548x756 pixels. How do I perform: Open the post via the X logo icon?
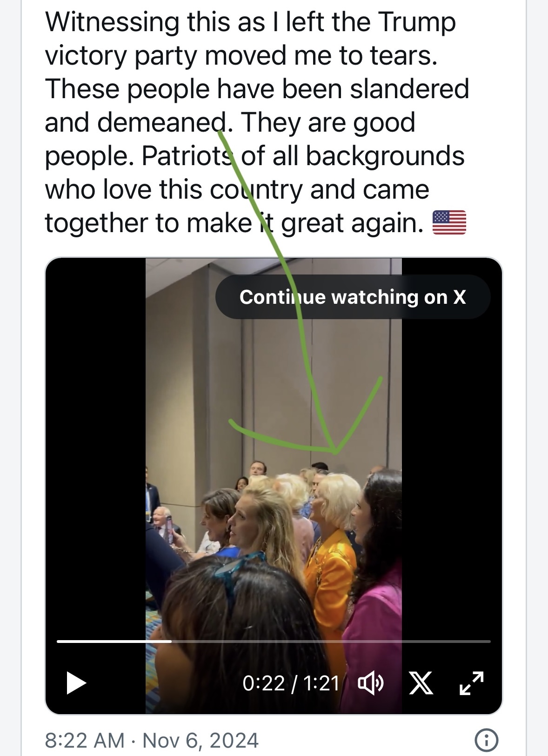pos(421,683)
